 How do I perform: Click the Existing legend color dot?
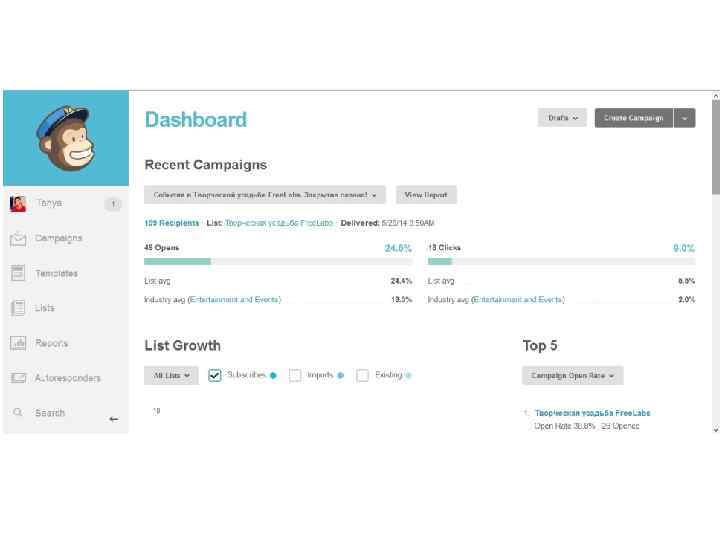click(x=408, y=376)
